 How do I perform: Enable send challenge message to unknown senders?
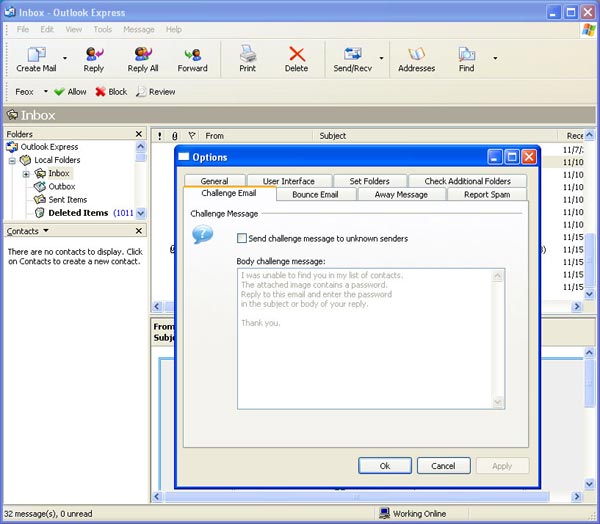242,238
